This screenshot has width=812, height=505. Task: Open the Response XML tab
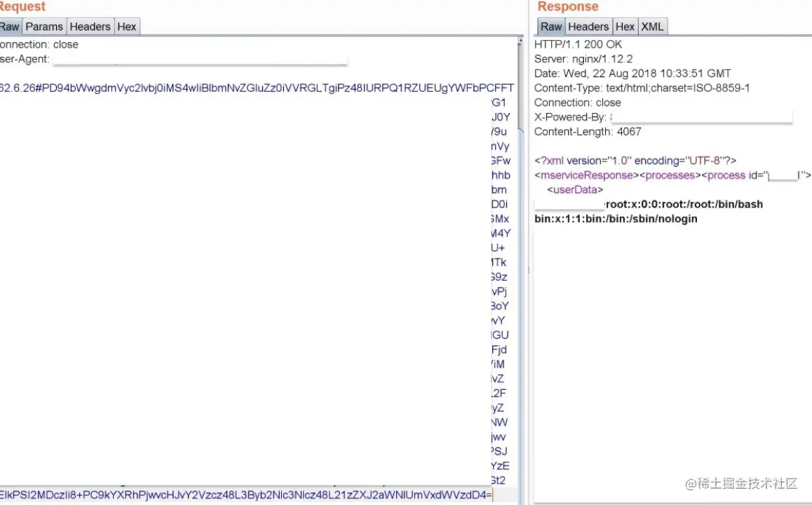click(653, 27)
